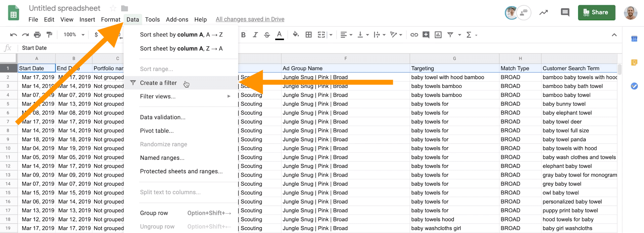Click All changes saved in Drive link

point(250,19)
